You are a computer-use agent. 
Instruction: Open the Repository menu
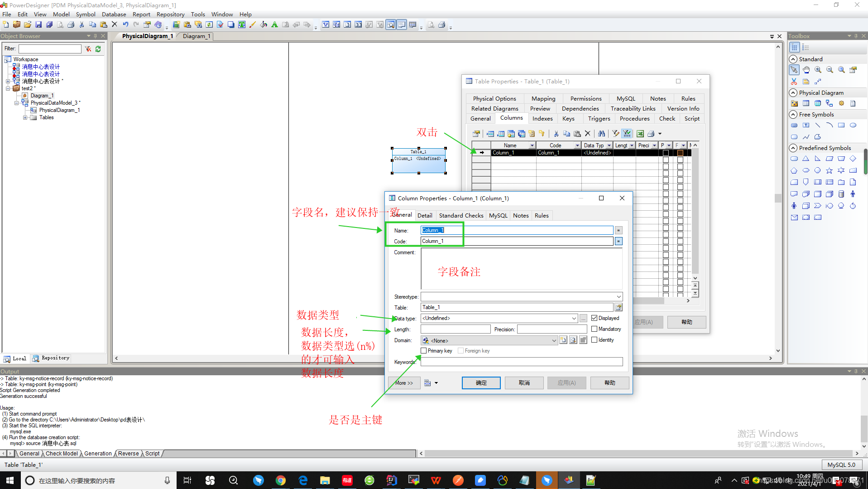pos(171,14)
